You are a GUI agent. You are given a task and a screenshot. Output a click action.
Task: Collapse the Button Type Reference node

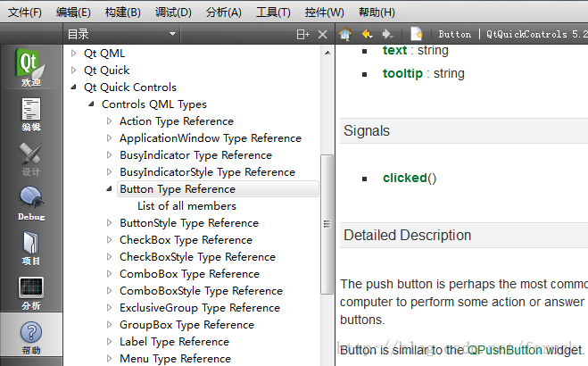[x=109, y=188]
